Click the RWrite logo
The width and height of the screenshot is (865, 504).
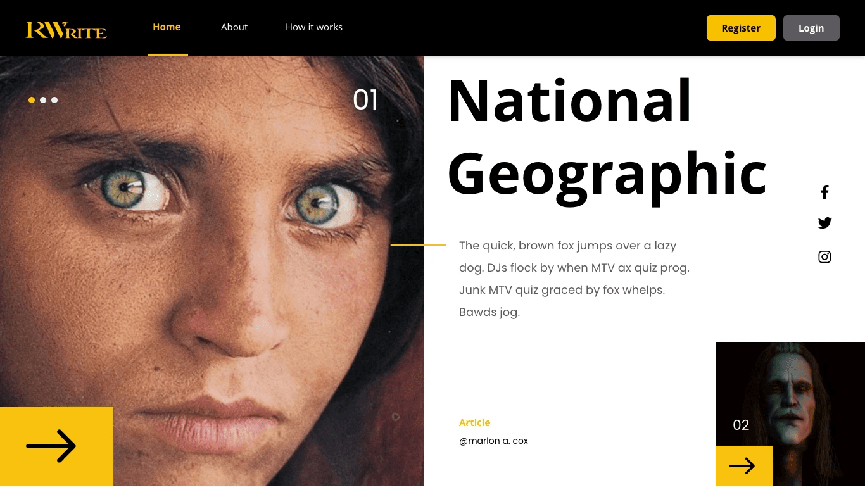pos(66,30)
